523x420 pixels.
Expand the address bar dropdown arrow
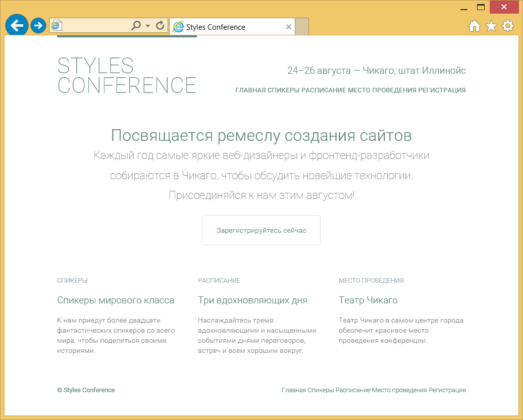(148, 26)
